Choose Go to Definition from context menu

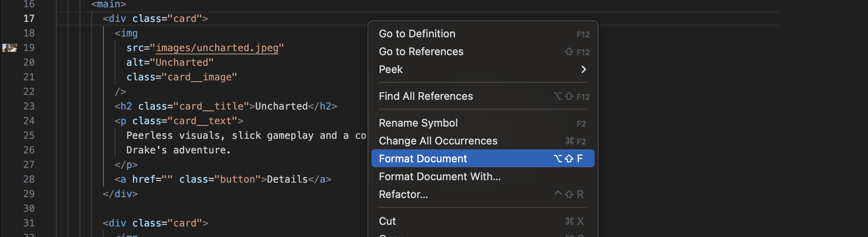point(417,34)
